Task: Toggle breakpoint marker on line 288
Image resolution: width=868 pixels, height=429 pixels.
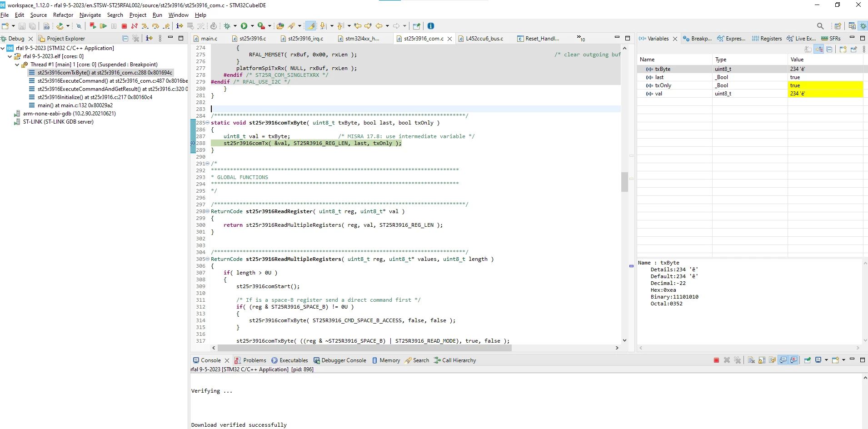Action: 193,143
